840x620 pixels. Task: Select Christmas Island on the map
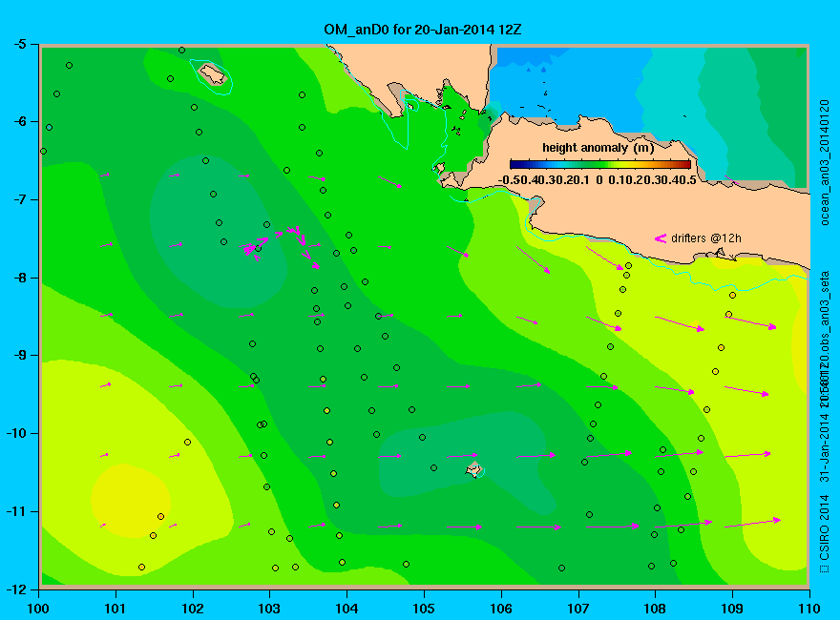coord(474,470)
